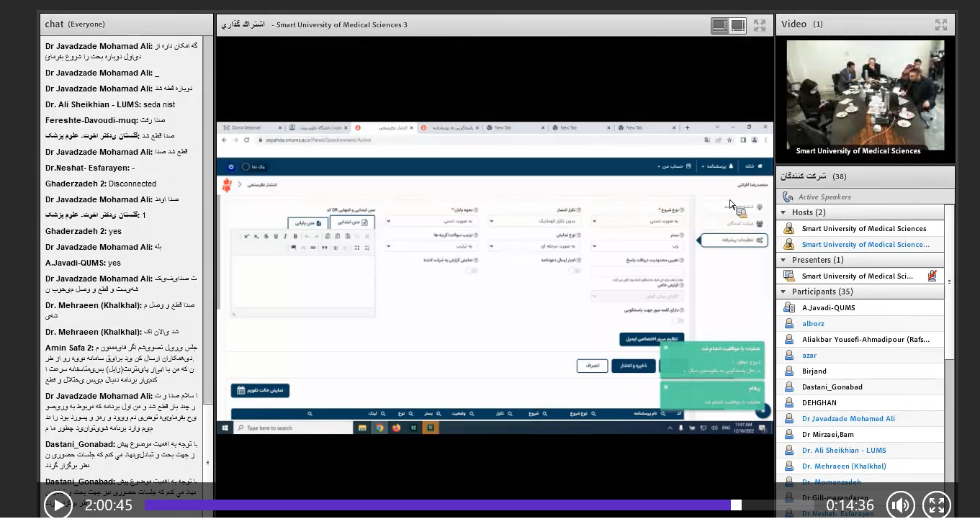Apply Strikethrough in the text editor

click(266, 236)
